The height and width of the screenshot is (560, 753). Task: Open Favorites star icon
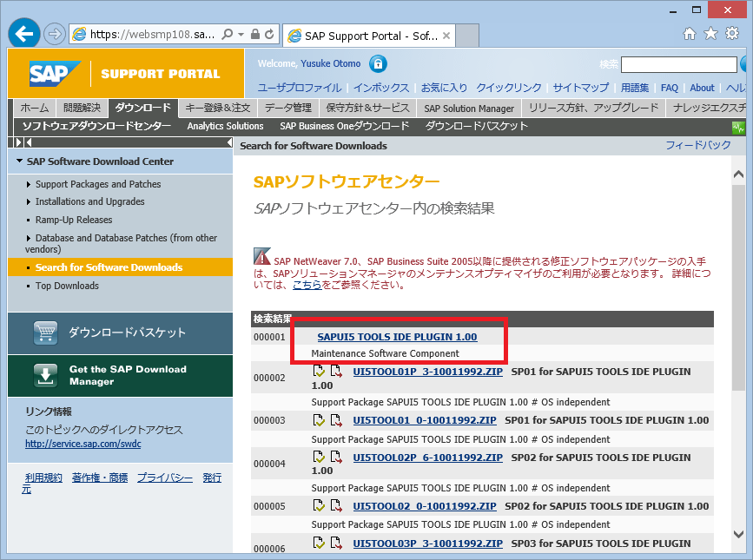tap(710, 34)
